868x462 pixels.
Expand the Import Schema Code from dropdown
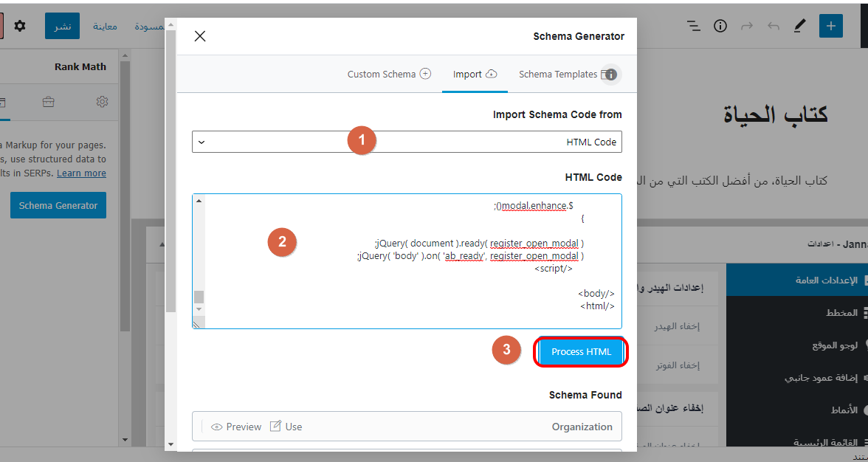tap(407, 142)
